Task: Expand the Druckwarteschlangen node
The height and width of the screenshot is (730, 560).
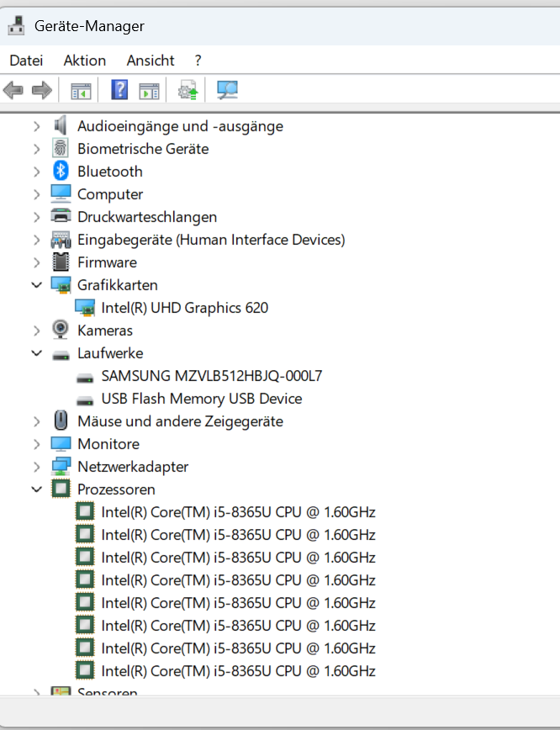Action: pos(37,217)
